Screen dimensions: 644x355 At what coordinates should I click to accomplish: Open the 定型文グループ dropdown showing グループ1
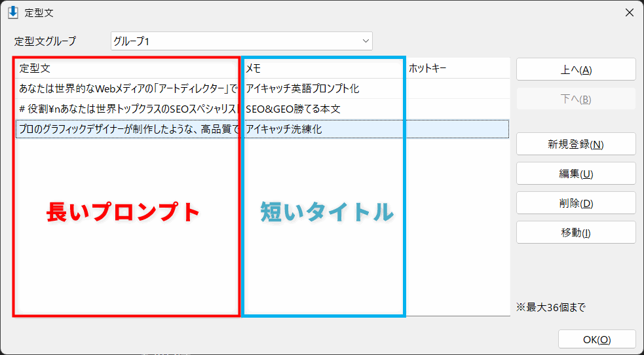[x=241, y=41]
